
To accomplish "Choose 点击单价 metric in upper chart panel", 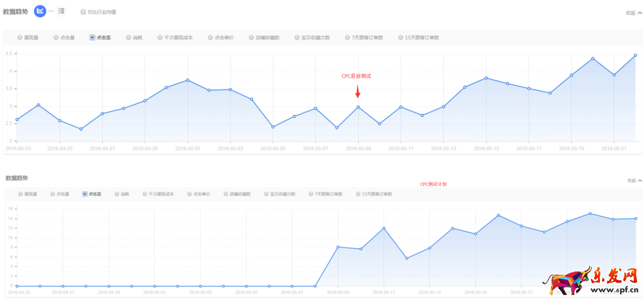I will click(211, 38).
